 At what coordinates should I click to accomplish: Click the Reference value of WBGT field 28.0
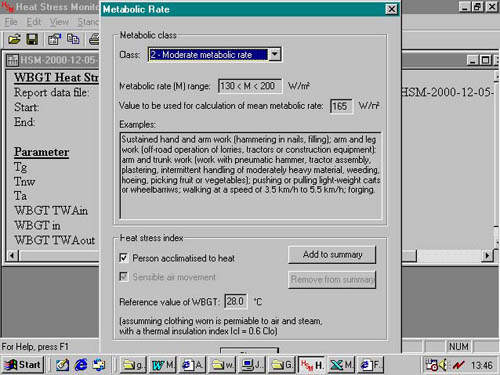(x=236, y=302)
